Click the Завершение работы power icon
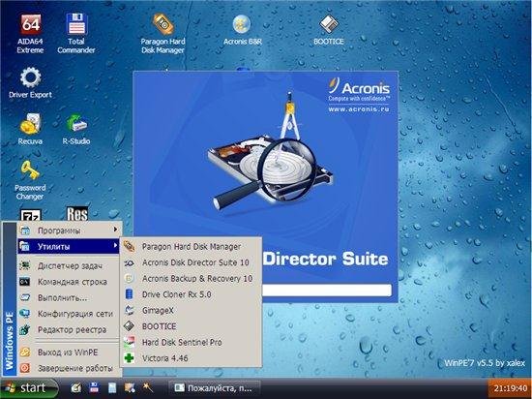This screenshot has width=532, height=399. (25, 368)
